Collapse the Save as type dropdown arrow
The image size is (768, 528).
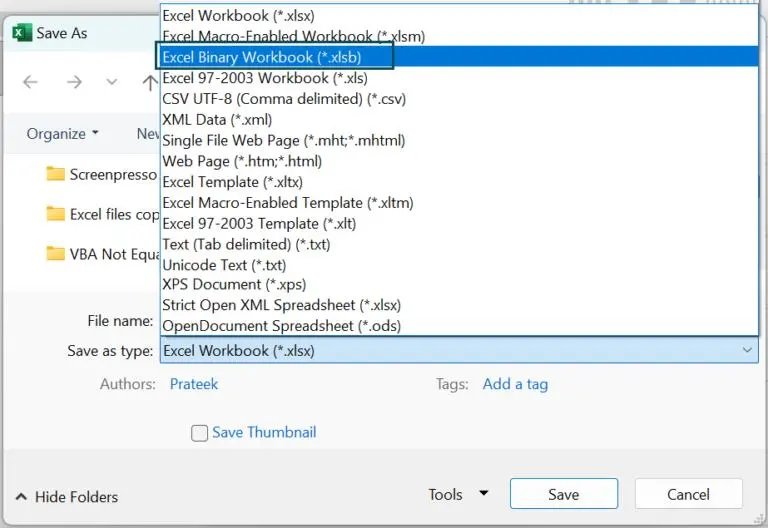(x=747, y=351)
